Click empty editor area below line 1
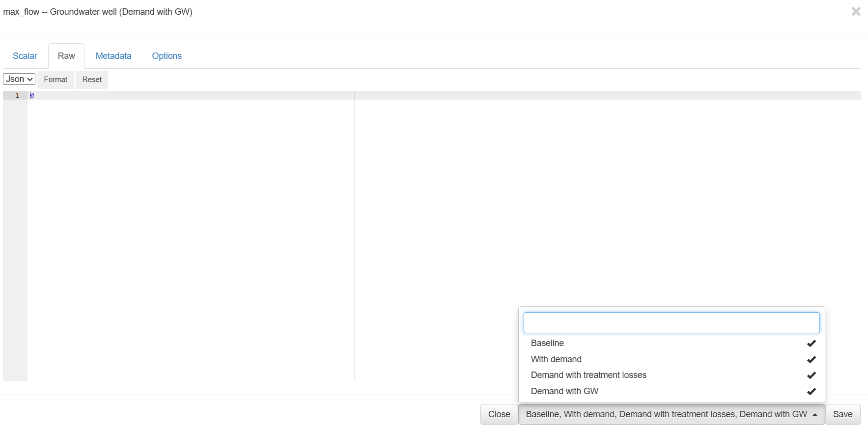The height and width of the screenshot is (428, 868). coord(187,221)
